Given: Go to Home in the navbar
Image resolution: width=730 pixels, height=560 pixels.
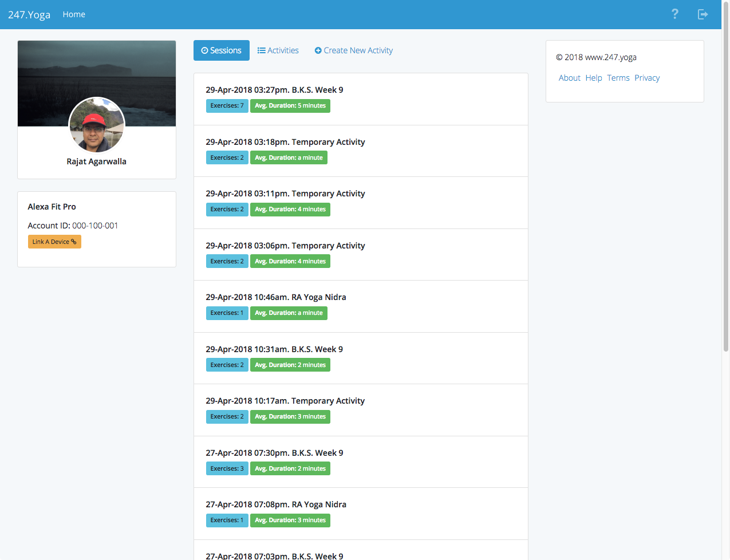Looking at the screenshot, I should coord(74,14).
